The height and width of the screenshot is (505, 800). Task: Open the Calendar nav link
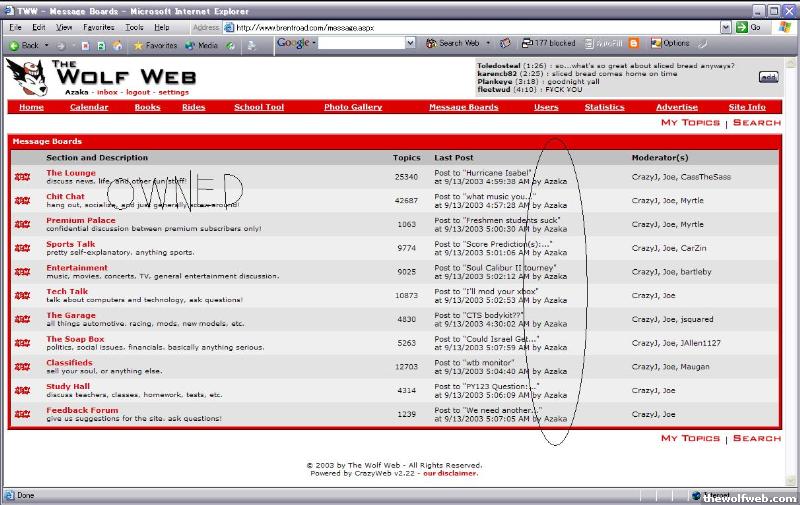89,107
